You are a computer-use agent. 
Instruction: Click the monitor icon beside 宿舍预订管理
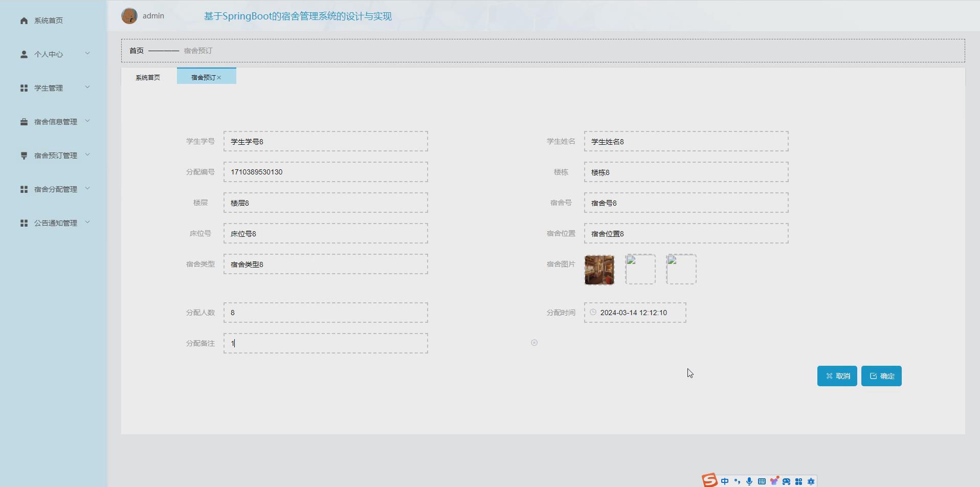pyautogui.click(x=23, y=155)
